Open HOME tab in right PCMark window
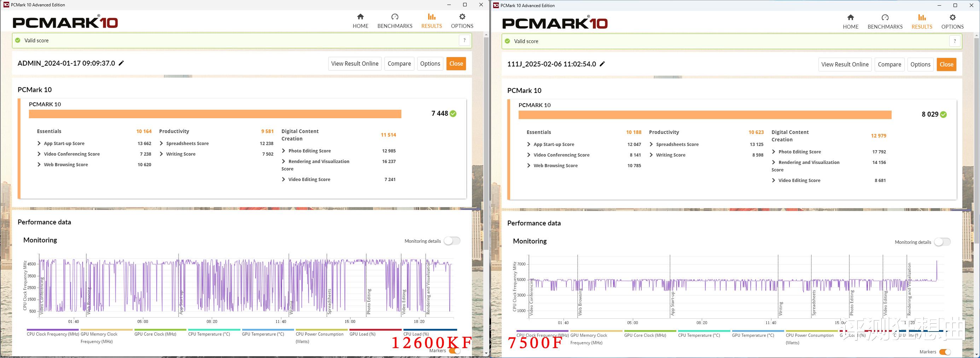Screen dimensions: 980x358 pyautogui.click(x=850, y=22)
